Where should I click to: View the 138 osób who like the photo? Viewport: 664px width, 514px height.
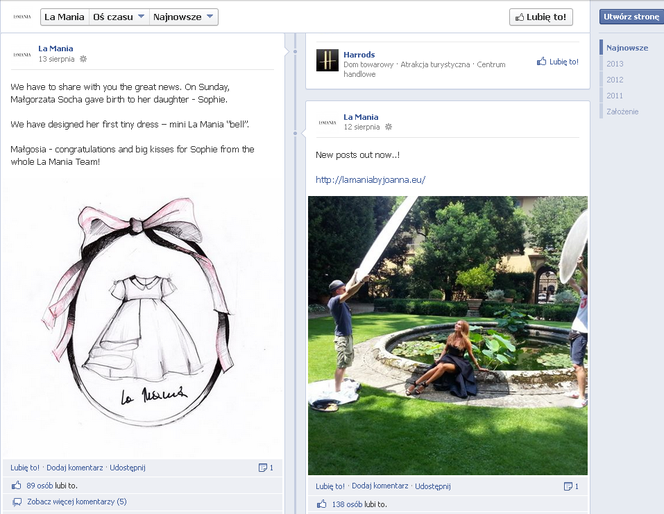pyautogui.click(x=347, y=504)
